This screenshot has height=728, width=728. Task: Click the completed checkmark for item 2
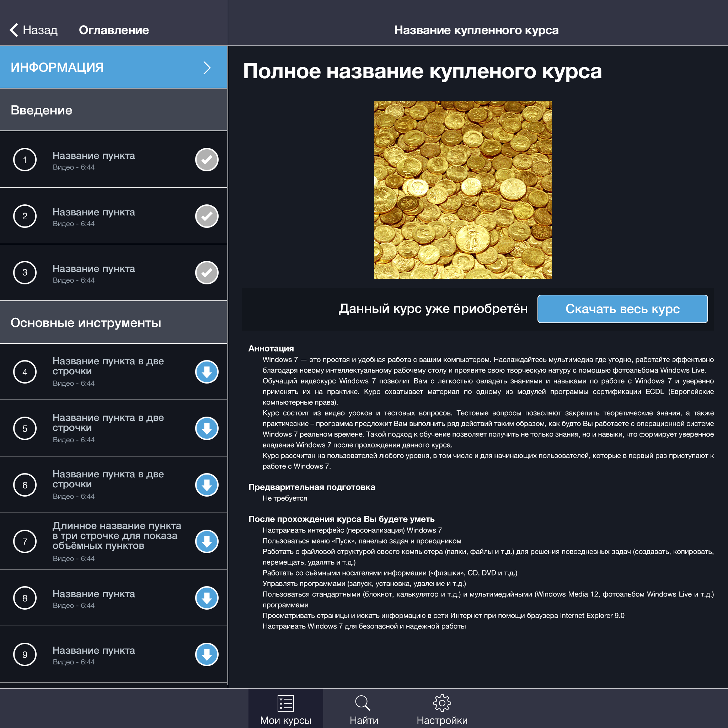point(207,216)
